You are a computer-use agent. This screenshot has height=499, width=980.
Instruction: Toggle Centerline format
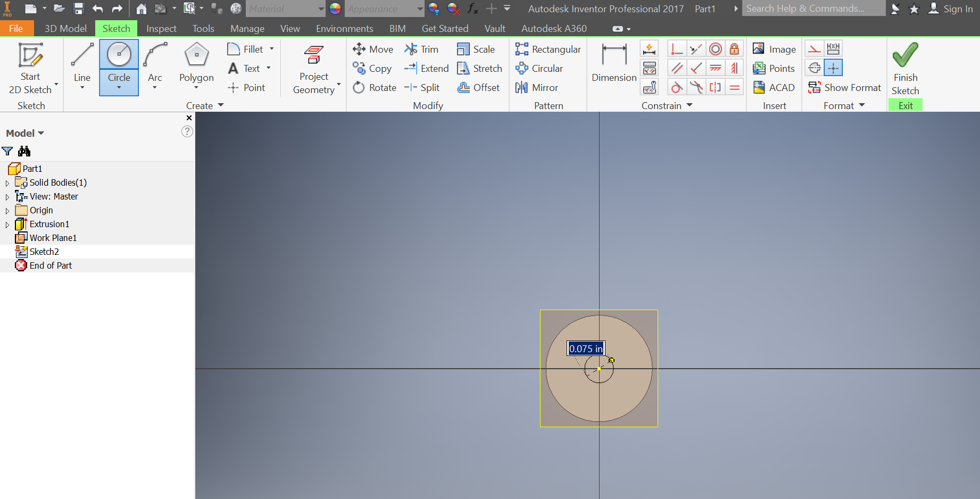814,68
